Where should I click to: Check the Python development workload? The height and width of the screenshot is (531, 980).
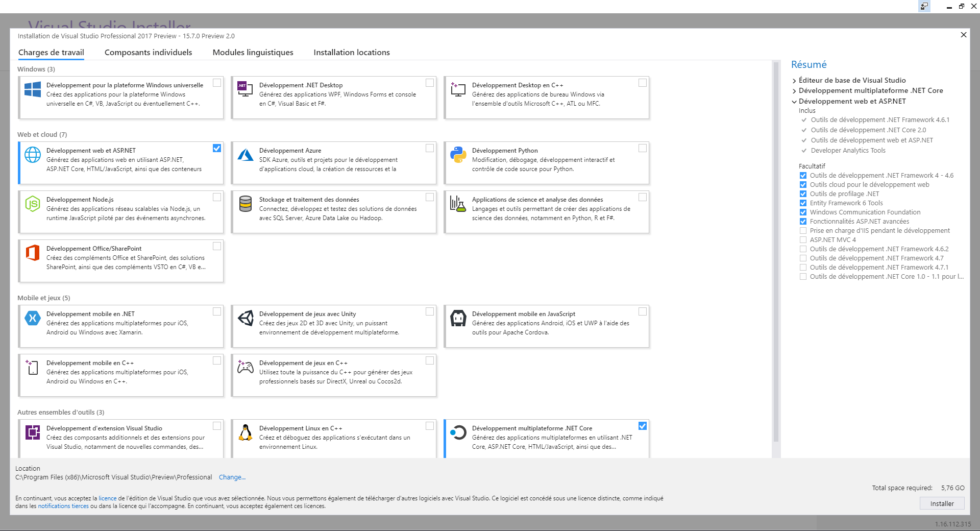[x=643, y=148]
